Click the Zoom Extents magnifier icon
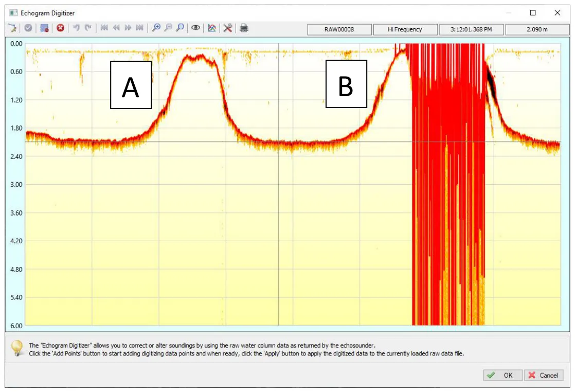 click(179, 28)
